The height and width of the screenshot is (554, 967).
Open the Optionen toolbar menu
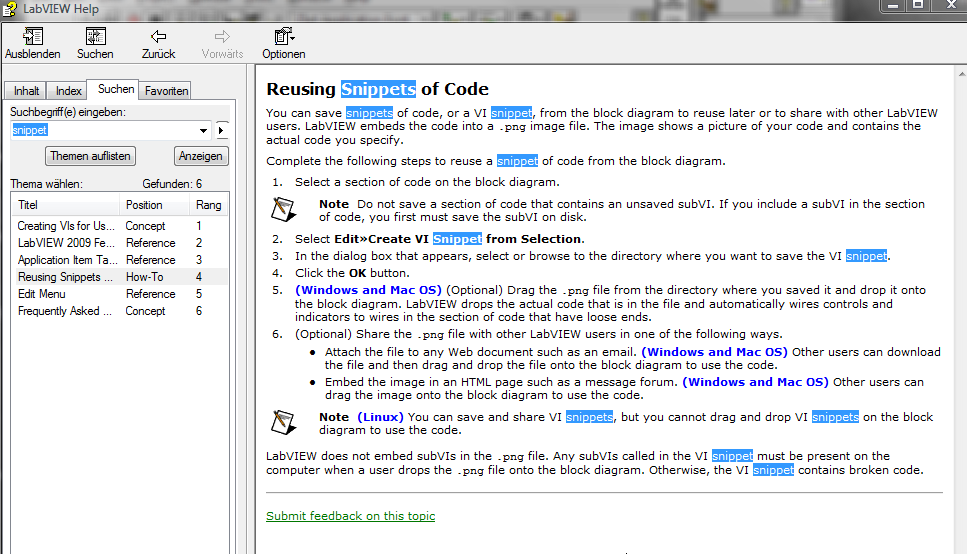[284, 43]
